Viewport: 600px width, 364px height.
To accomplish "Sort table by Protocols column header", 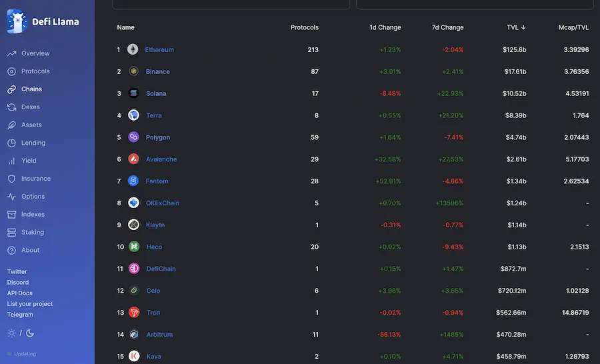I will tap(305, 27).
